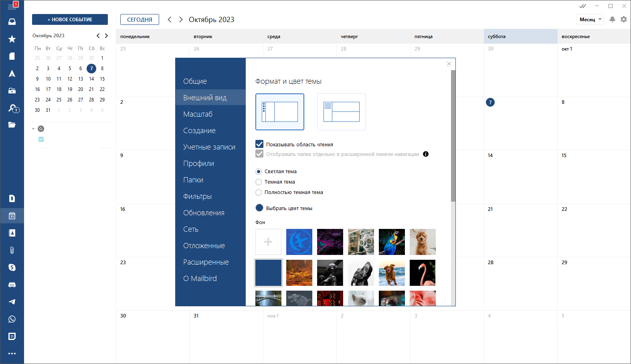Click the '+ НОВОЕ СОБЫТИЕ' button
Image resolution: width=631 pixels, height=364 pixels.
(x=70, y=20)
